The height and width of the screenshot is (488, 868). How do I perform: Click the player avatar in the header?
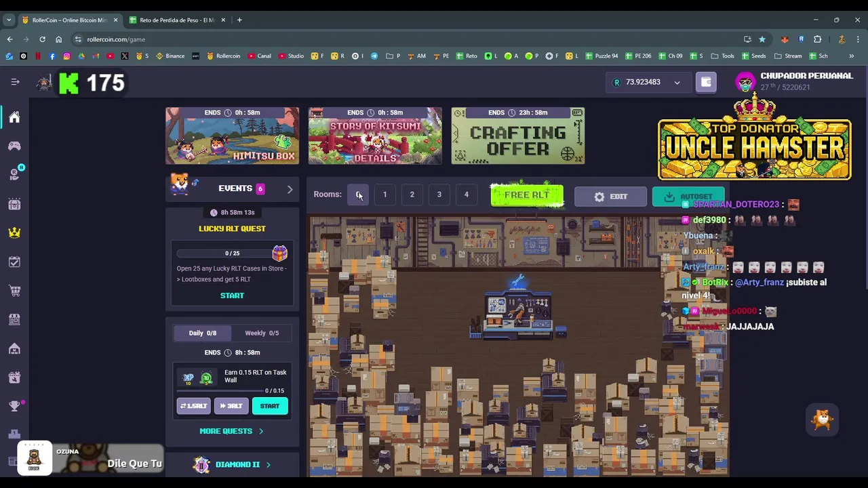[746, 82]
